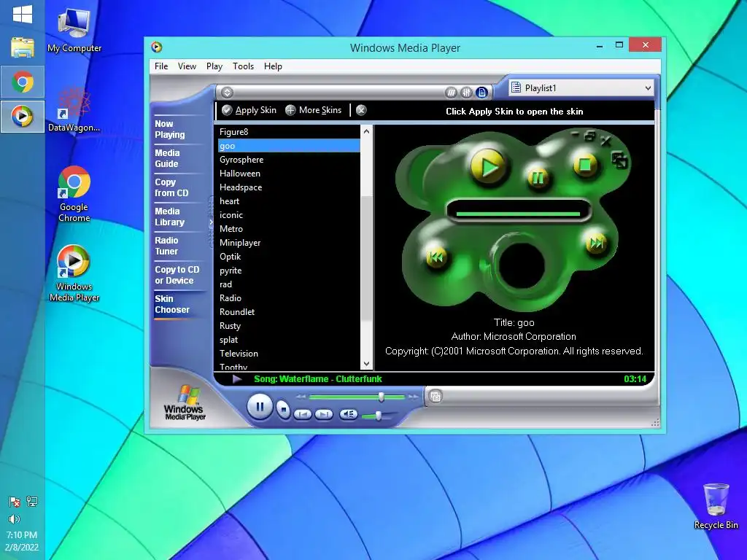Open the View menu
This screenshot has height=560, width=747.
pyautogui.click(x=187, y=66)
